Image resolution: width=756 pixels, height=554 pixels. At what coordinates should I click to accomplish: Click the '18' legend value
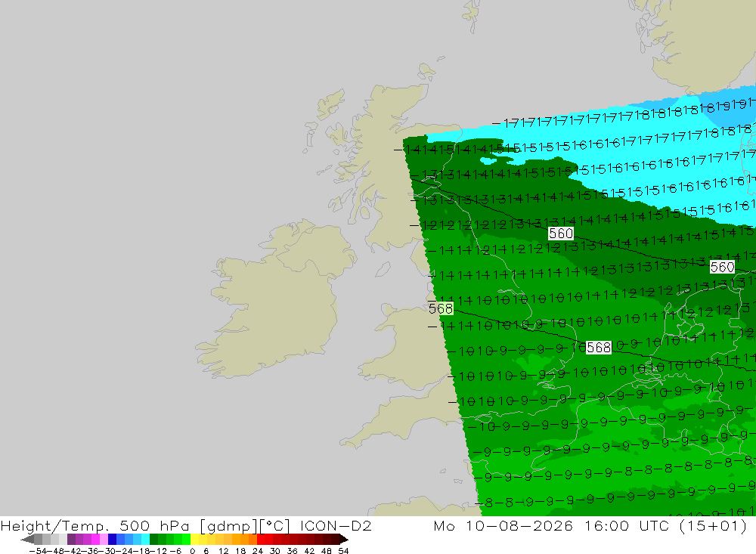(x=240, y=551)
